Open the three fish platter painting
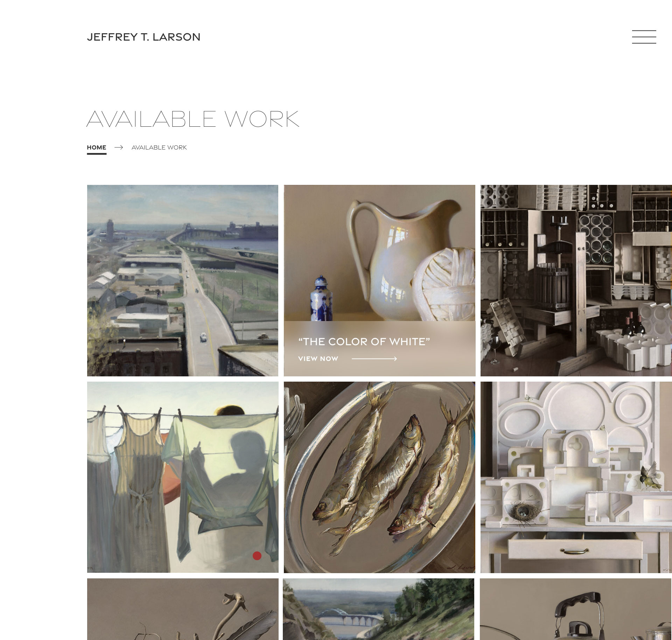 coord(379,477)
